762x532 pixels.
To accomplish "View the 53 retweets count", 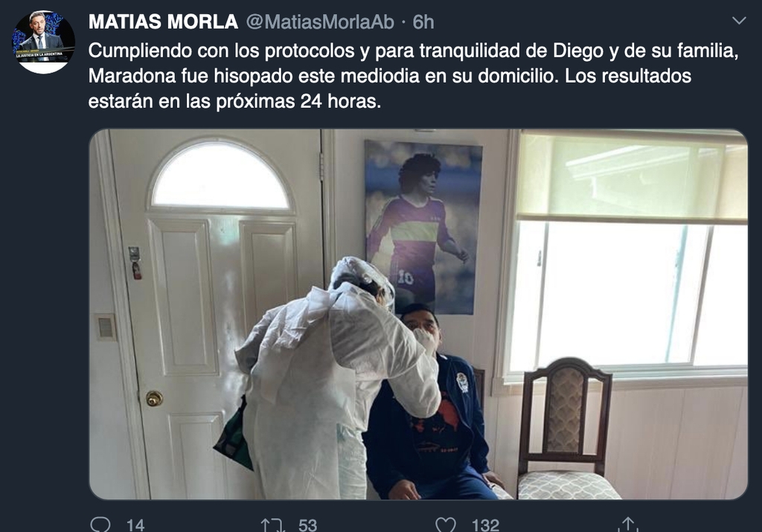I will pyautogui.click(x=307, y=525).
